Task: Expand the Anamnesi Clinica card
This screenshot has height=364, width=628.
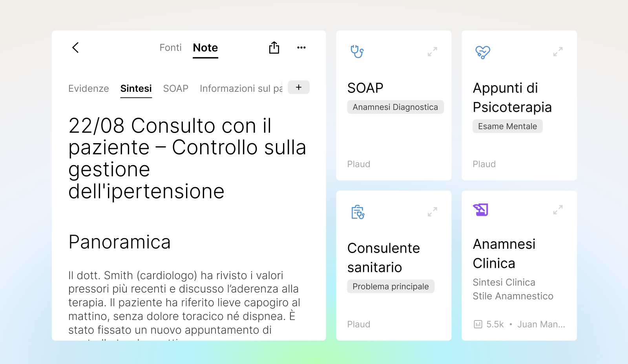Action: pyautogui.click(x=558, y=210)
